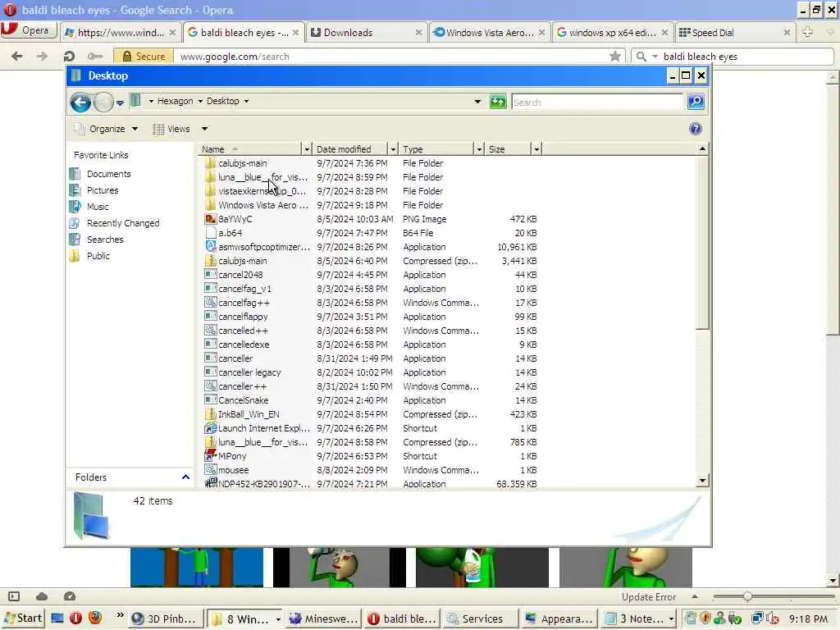Open the Opera search engine dropdown
The width and height of the screenshot is (840, 630).
tap(655, 57)
